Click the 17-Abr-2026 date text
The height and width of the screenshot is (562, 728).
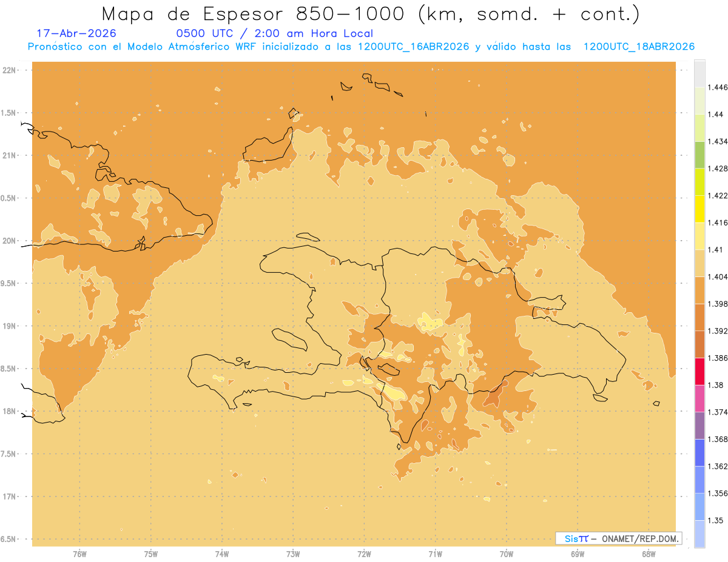[76, 33]
